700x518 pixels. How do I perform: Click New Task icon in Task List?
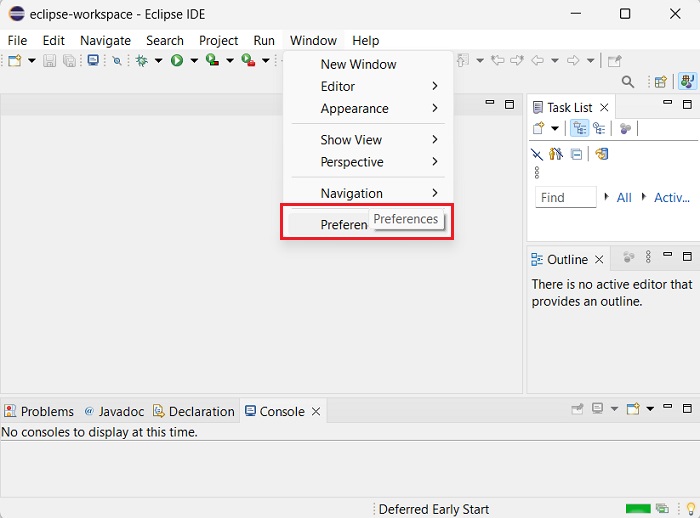539,129
